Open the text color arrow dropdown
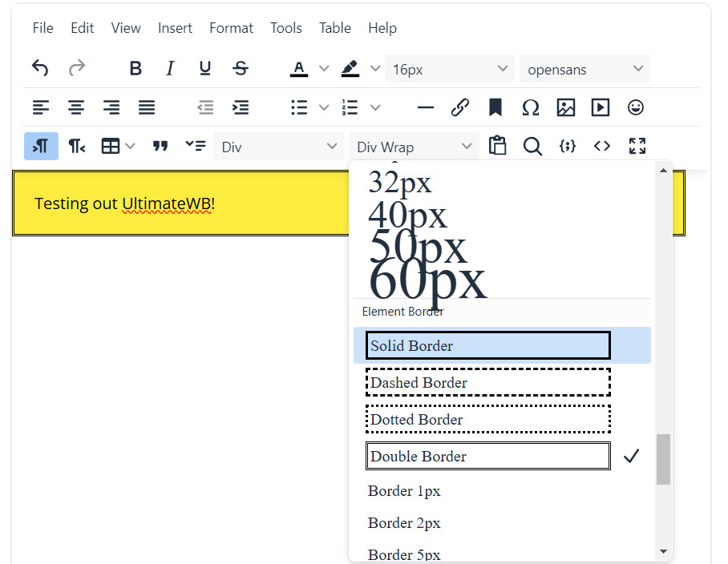The image size is (728, 564). [x=324, y=69]
